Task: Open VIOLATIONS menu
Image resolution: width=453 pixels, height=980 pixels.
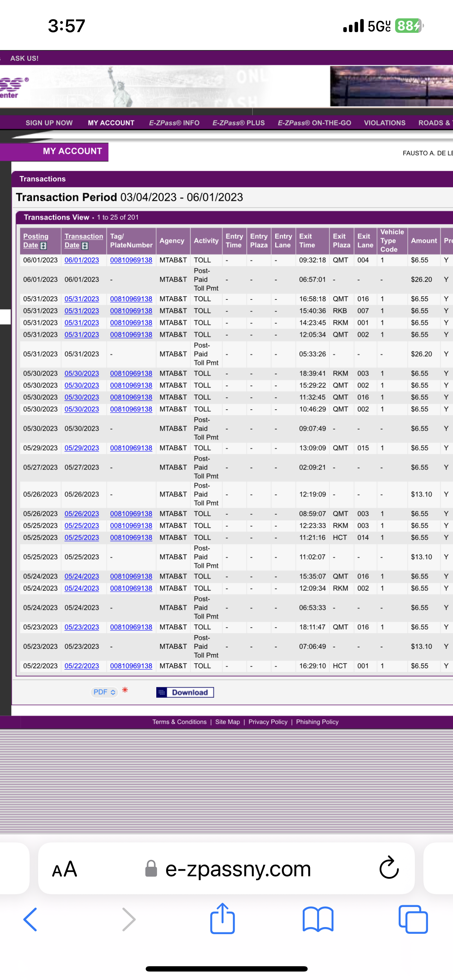Action: pyautogui.click(x=385, y=123)
